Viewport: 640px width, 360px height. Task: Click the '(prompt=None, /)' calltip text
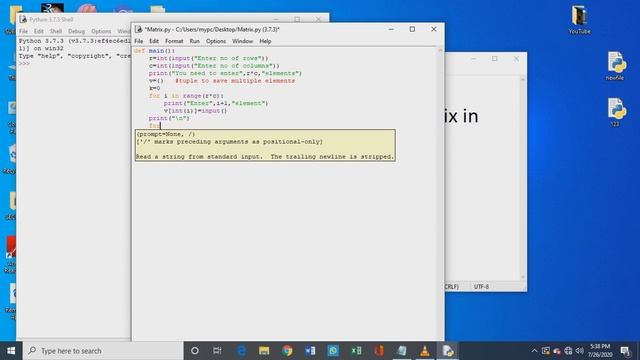(x=166, y=134)
